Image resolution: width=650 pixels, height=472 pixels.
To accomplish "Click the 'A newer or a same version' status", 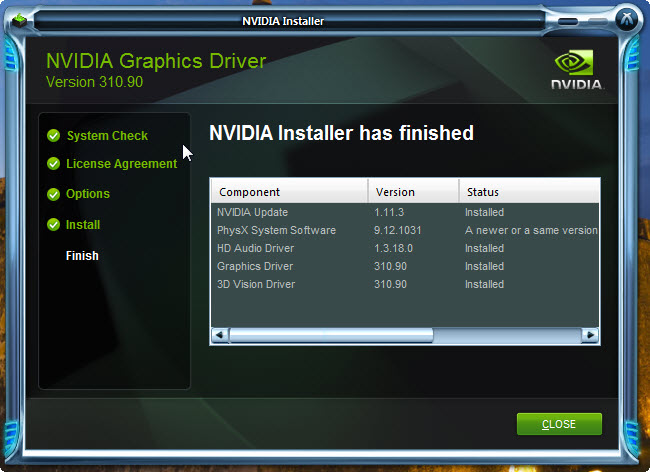I will pos(531,230).
